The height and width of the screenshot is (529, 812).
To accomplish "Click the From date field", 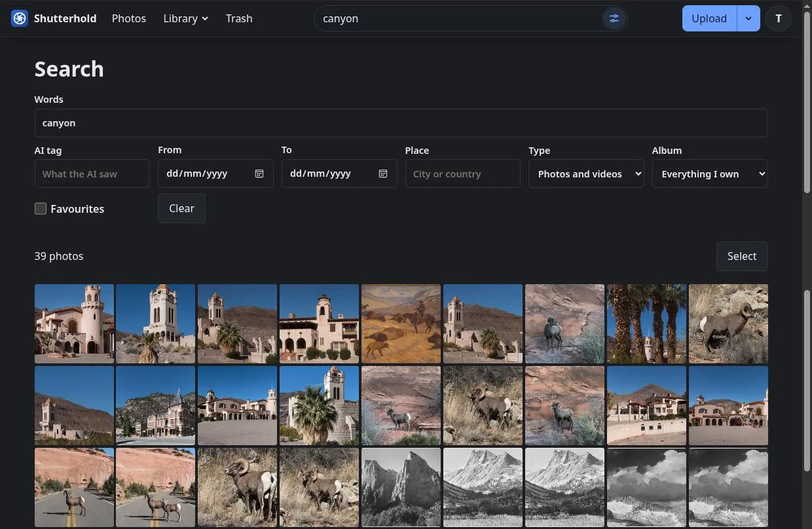I will [x=215, y=173].
